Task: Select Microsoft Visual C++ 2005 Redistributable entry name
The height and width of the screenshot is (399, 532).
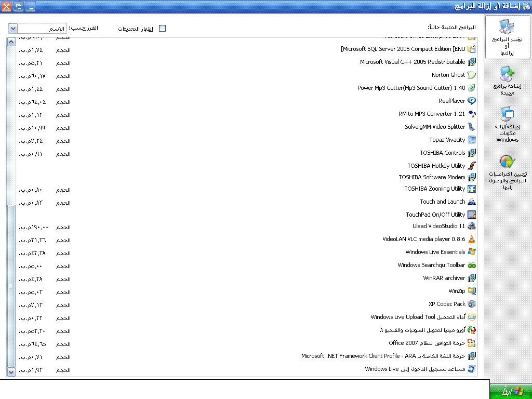Action: (413, 62)
